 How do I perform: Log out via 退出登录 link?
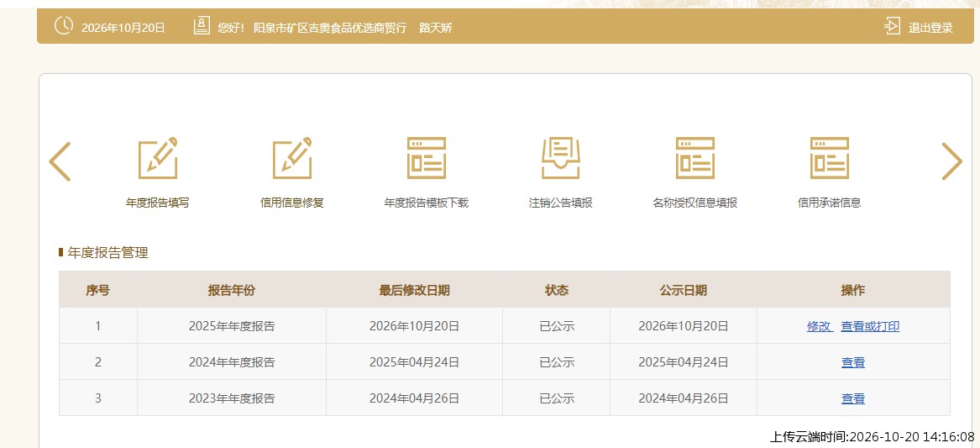coord(930,28)
